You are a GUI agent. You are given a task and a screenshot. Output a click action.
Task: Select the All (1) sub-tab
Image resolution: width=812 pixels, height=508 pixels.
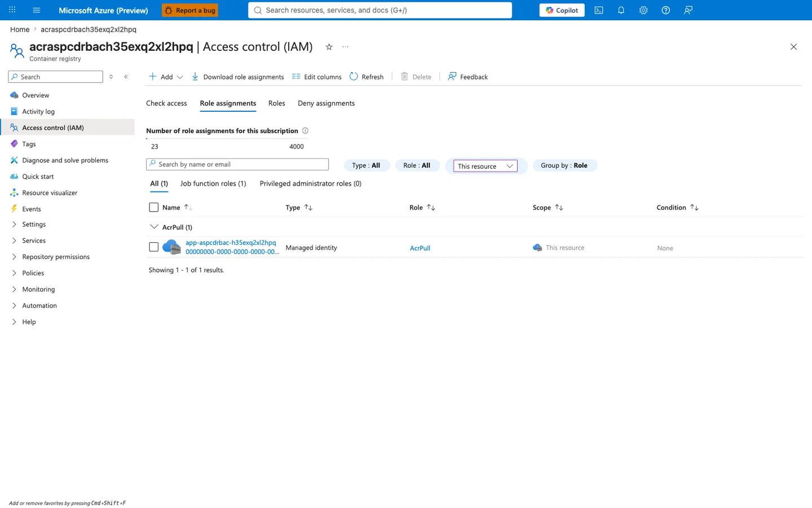(159, 184)
